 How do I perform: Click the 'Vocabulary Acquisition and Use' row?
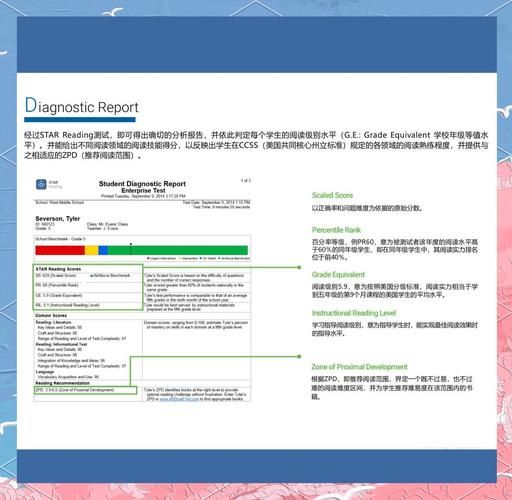point(68,377)
